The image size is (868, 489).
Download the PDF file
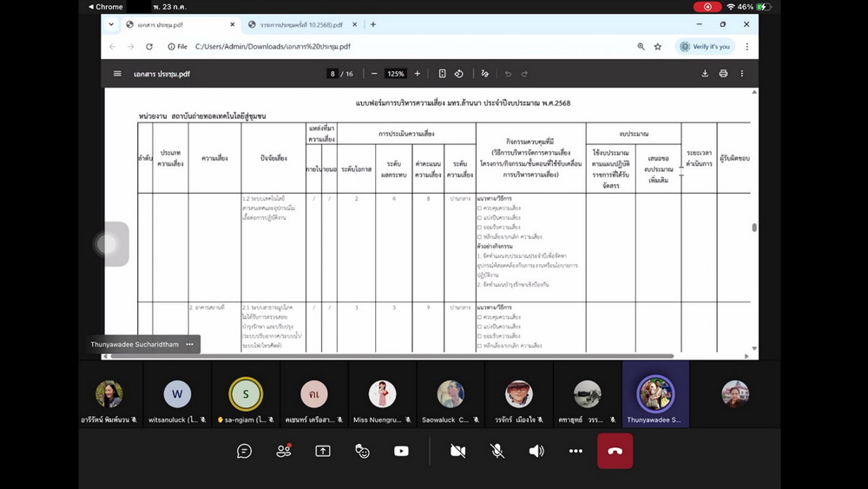click(705, 74)
